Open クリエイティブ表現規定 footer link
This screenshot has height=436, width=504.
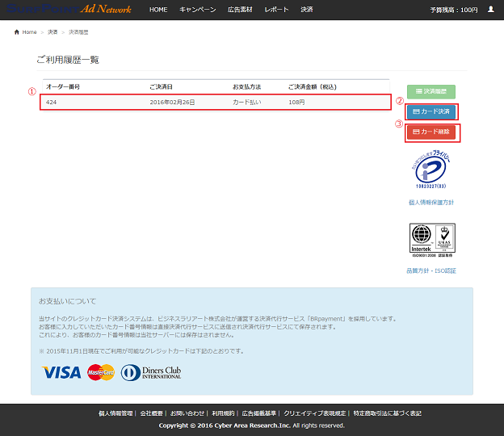tap(314, 413)
